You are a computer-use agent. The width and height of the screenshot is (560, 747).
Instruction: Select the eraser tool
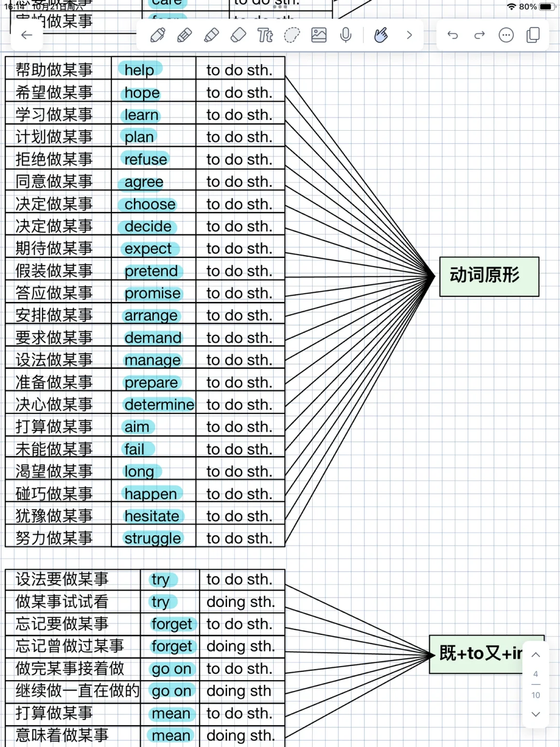[238, 35]
